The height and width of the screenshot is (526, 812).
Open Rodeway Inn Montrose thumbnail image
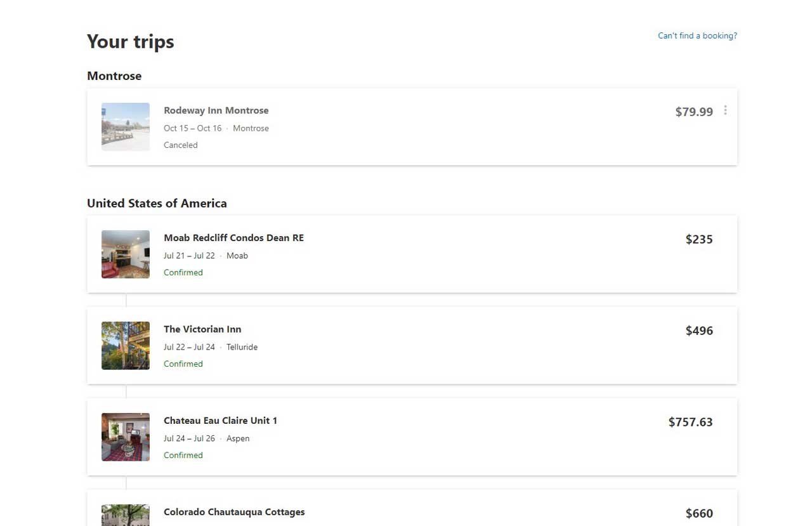pos(126,127)
